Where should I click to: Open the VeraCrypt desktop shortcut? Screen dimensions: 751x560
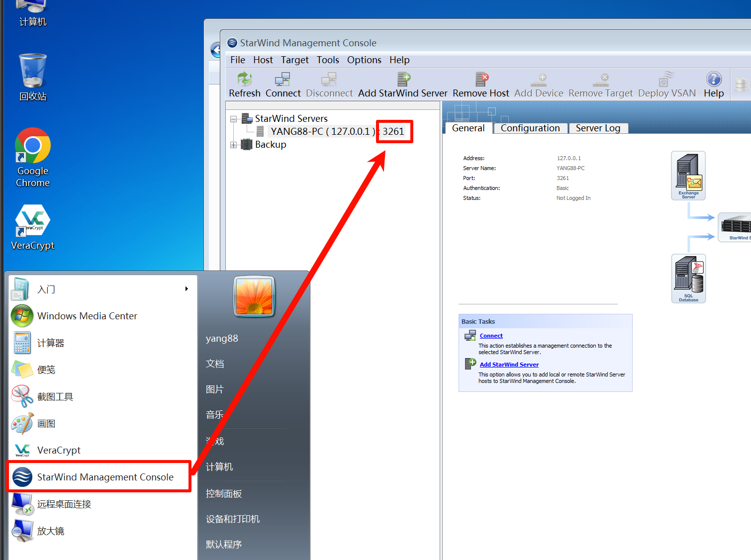point(33,227)
